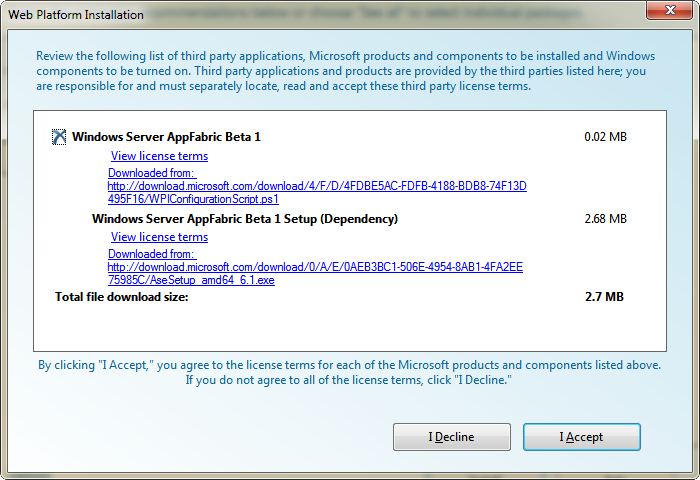The width and height of the screenshot is (700, 480).
Task: Close the Web Platform Installation dialog
Action: (x=669, y=10)
